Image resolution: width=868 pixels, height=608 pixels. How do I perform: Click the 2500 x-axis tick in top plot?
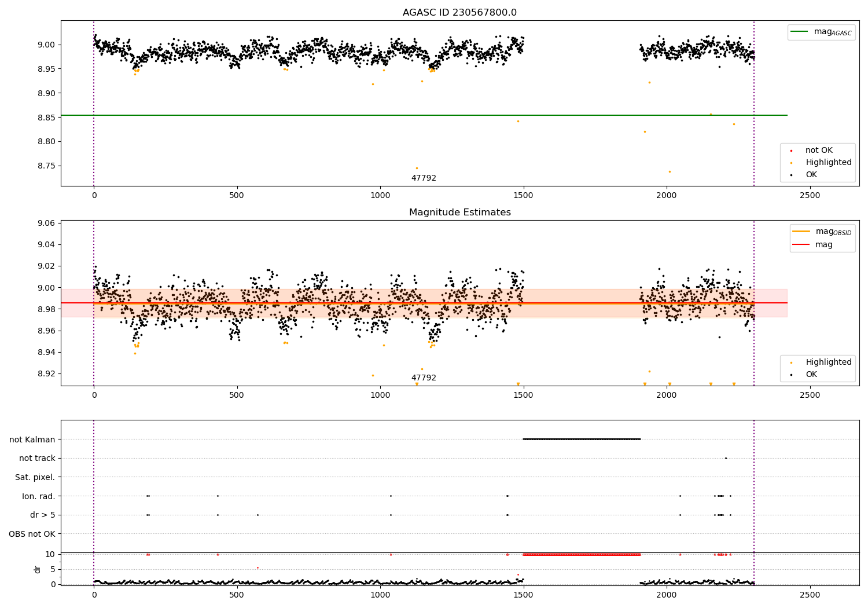[810, 195]
